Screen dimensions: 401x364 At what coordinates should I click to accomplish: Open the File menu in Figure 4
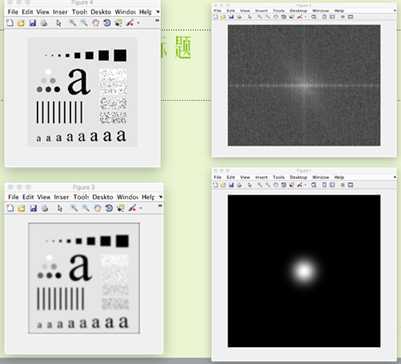coord(13,12)
